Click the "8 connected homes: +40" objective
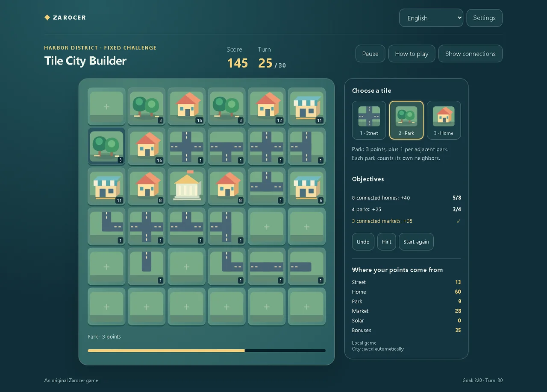547x392 pixels. pos(406,198)
